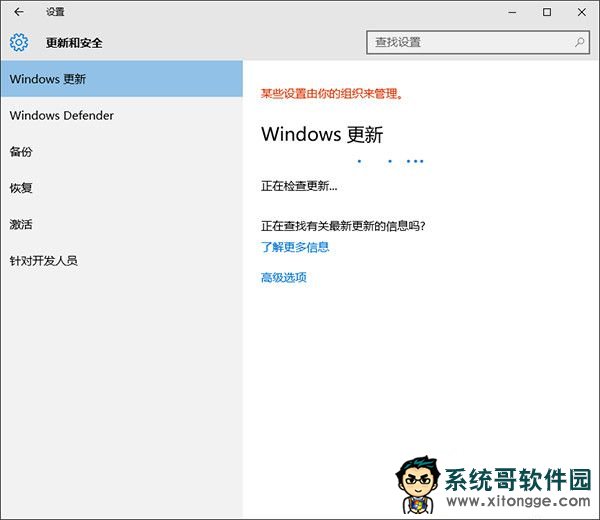Click the 更新和安全 page title

tap(74, 42)
